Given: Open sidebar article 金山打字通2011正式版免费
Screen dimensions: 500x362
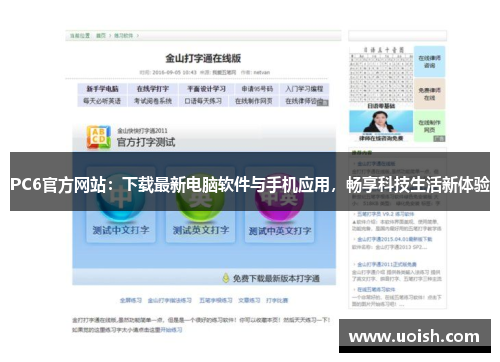Looking at the screenshot, I should click(x=387, y=264).
